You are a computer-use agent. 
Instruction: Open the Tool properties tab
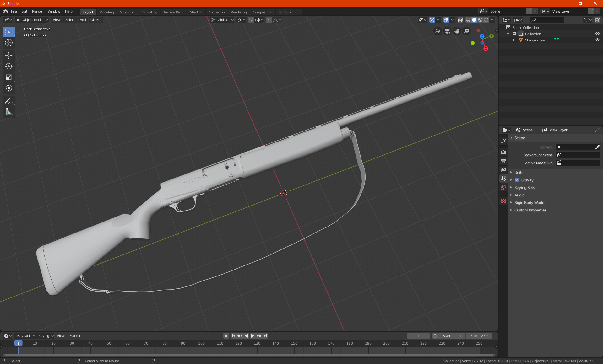(503, 141)
